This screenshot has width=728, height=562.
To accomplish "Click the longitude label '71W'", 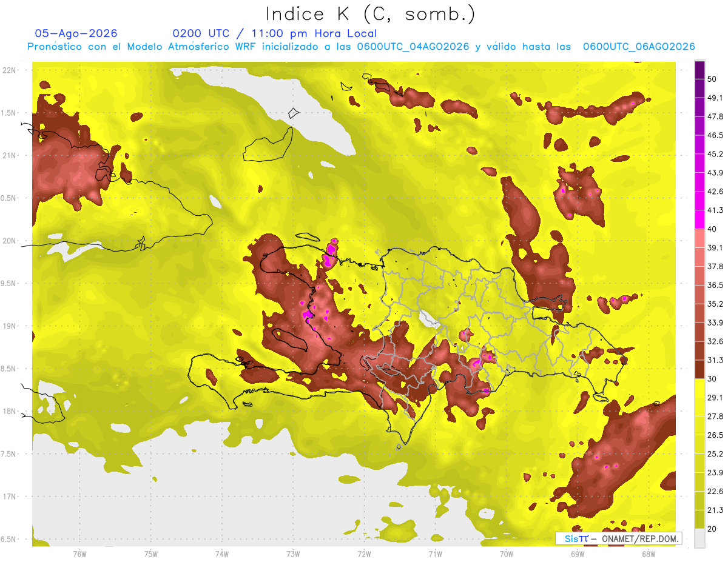I will pos(435,554).
